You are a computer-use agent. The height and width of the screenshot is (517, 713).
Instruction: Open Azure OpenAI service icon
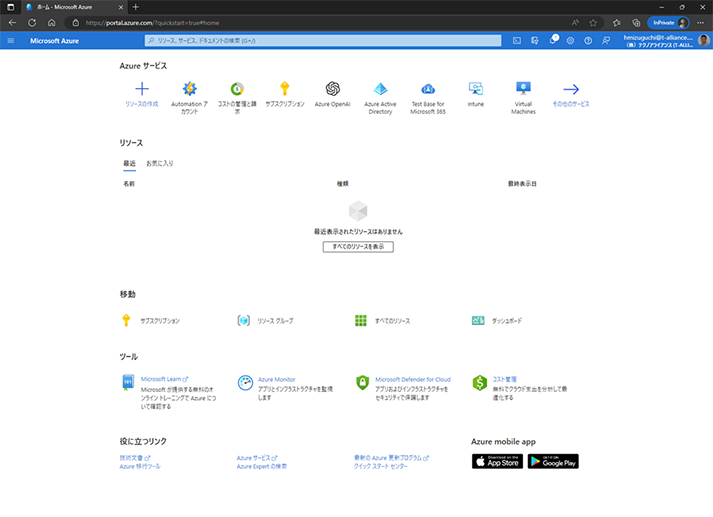pos(332,89)
